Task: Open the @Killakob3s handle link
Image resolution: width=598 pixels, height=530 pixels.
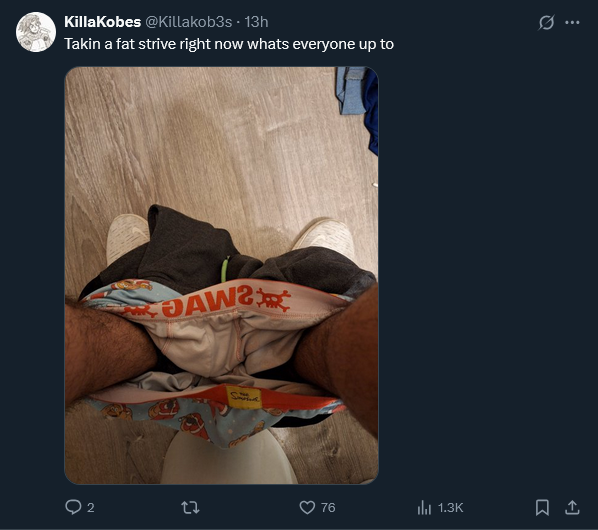Action: [x=189, y=22]
